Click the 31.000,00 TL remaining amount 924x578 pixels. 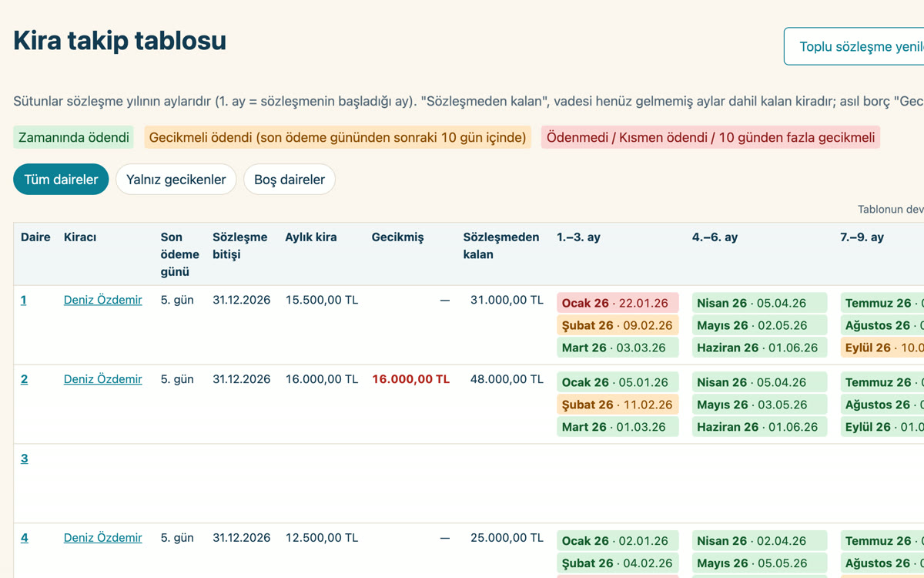[x=507, y=300]
